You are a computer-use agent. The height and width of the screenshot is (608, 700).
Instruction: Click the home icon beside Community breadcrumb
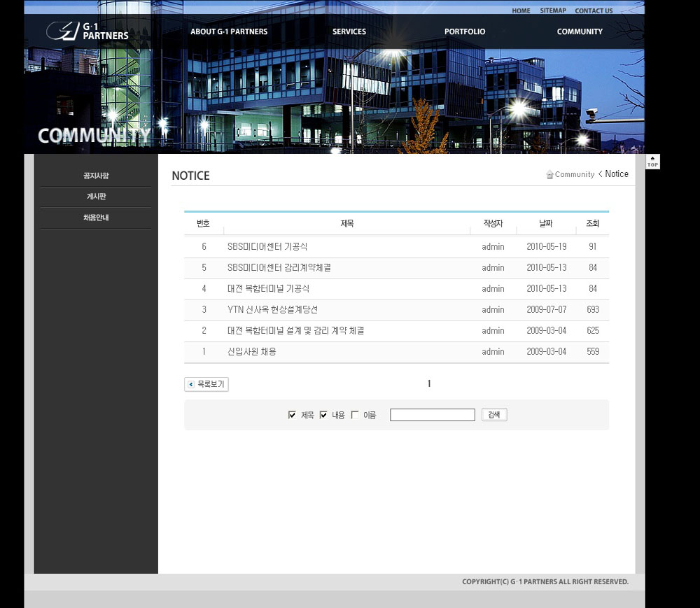549,174
